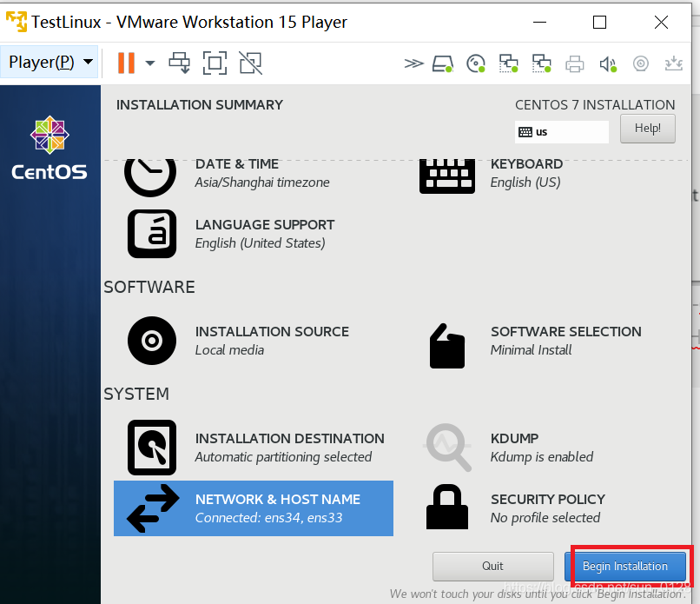Expand the double-chevron devices toolbar arrow
The image size is (700, 604).
[x=413, y=63]
